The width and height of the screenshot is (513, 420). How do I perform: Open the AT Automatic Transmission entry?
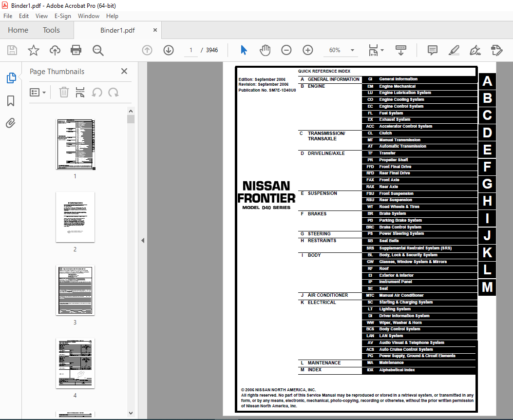coord(419,147)
